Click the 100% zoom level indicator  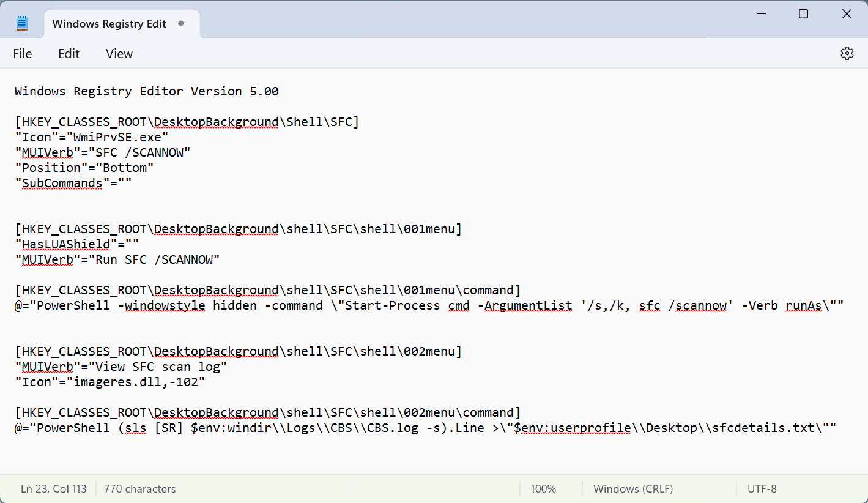[543, 489]
